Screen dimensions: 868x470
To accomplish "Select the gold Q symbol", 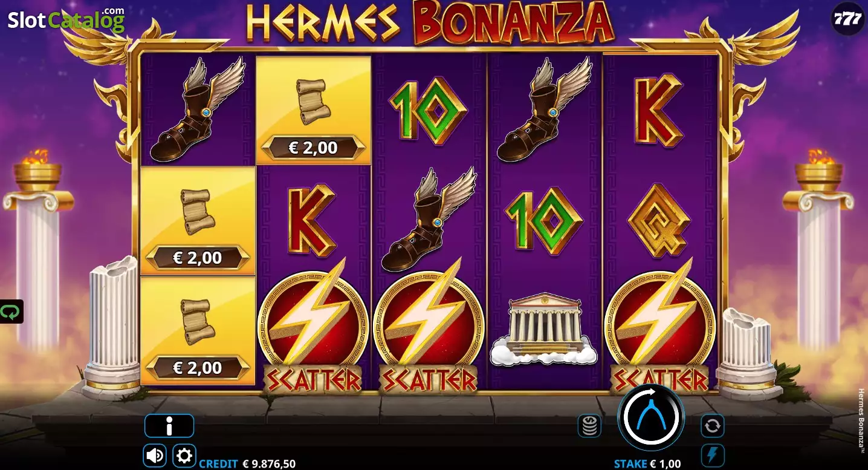I will pyautogui.click(x=658, y=220).
